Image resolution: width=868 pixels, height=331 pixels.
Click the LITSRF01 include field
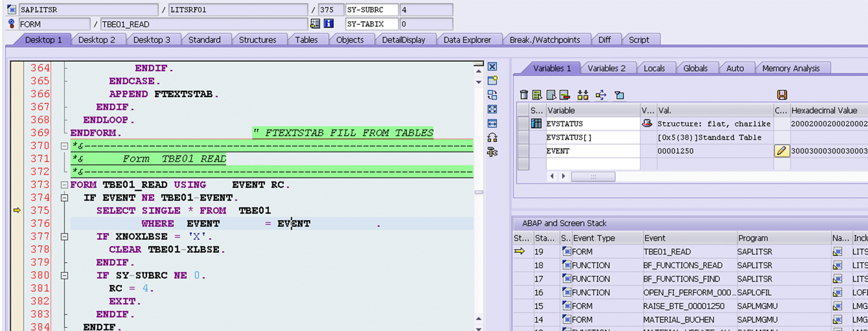point(238,9)
